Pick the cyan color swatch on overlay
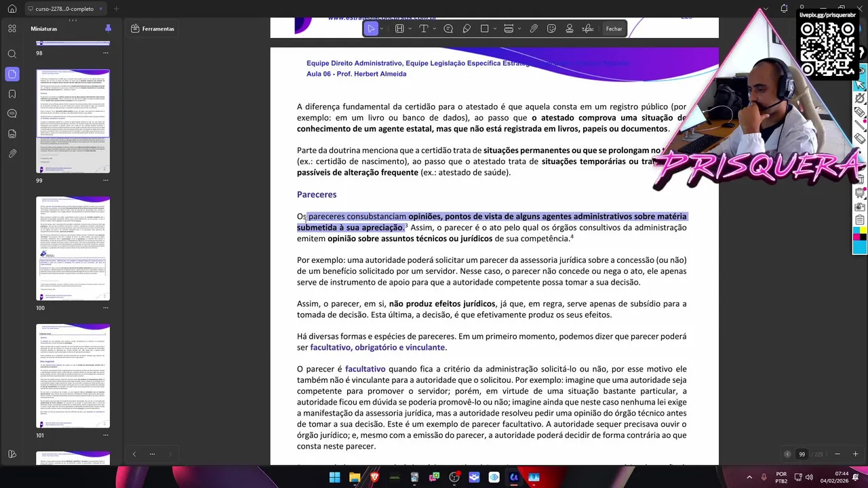The height and width of the screenshot is (488, 868). 856,230
